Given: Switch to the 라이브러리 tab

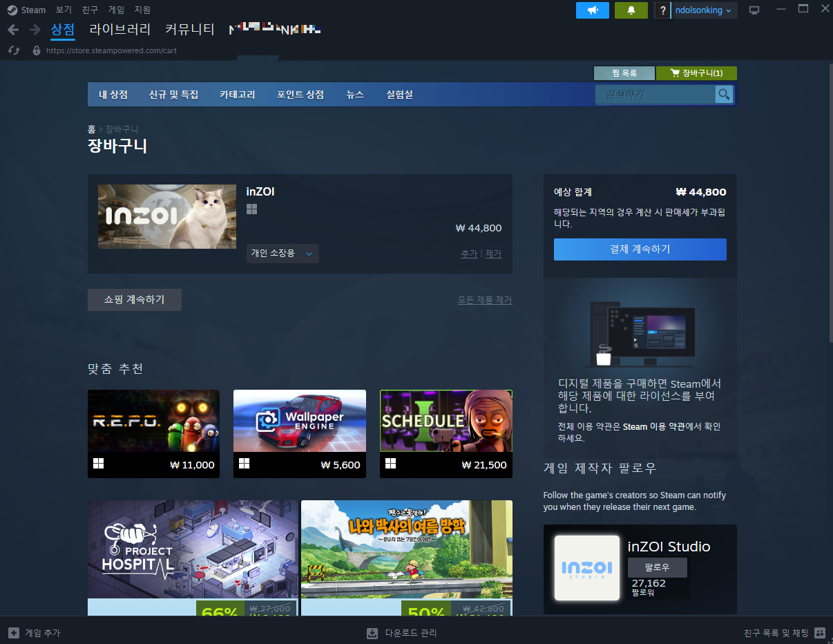Looking at the screenshot, I should (x=120, y=30).
